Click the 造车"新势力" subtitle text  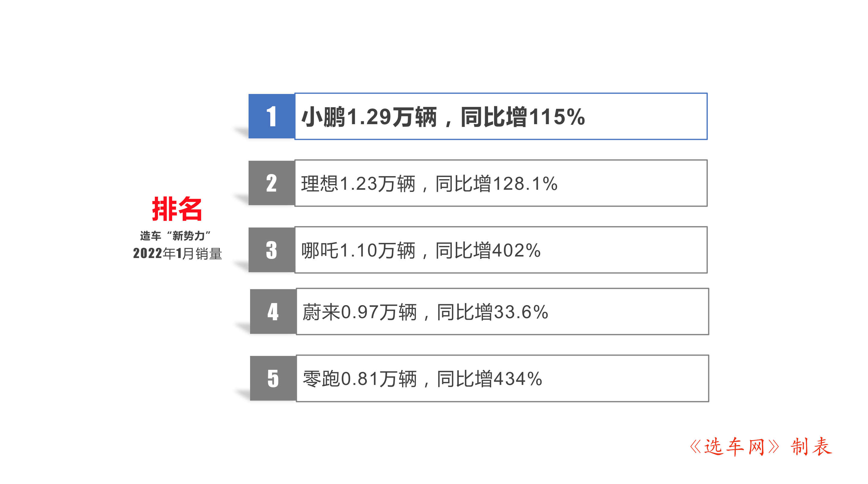(x=175, y=236)
